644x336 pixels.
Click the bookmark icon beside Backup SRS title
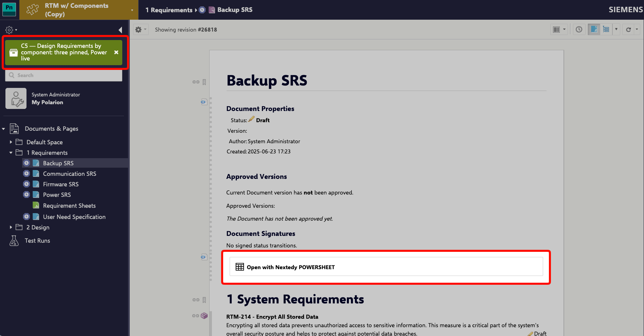coord(204,82)
